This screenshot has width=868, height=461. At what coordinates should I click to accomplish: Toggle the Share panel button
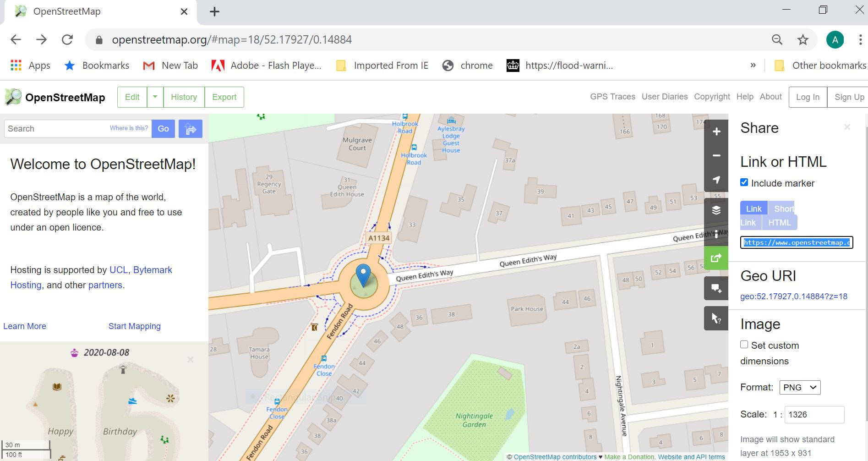pos(716,258)
